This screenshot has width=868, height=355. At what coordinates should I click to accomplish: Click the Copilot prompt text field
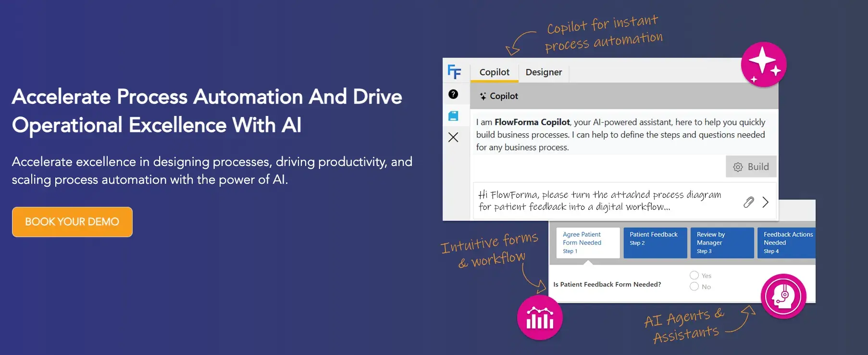click(606, 201)
